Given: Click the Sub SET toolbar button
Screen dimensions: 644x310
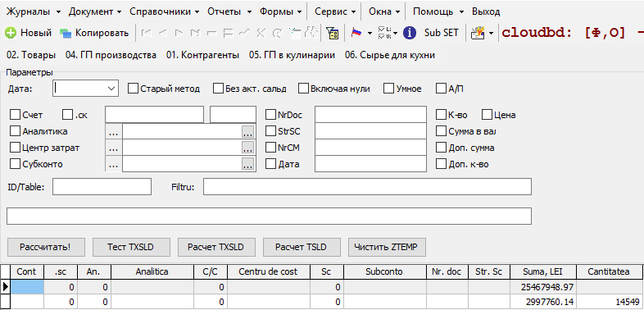Looking at the screenshot, I should pos(441,33).
